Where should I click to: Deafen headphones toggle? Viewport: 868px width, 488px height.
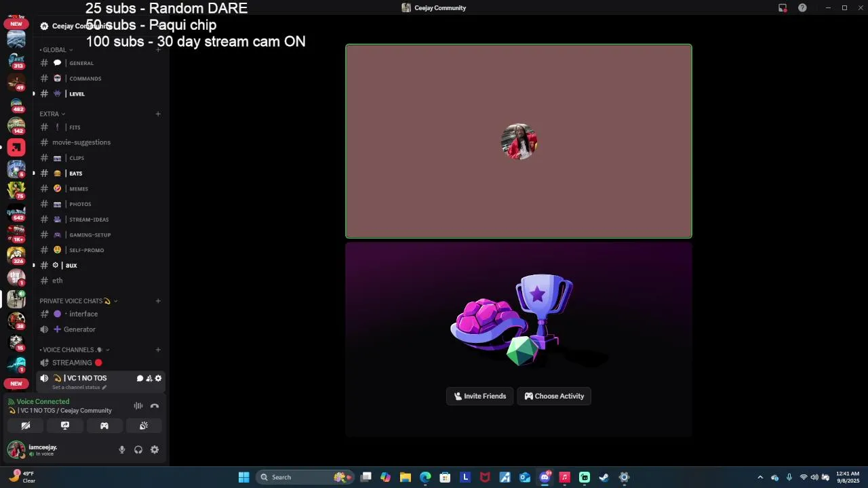tap(138, 449)
